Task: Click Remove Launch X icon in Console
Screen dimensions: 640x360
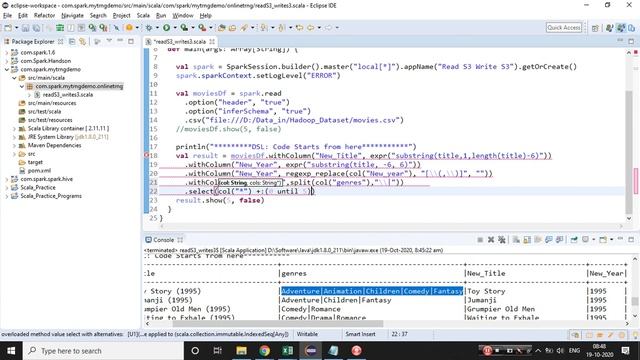Action: click(491, 240)
